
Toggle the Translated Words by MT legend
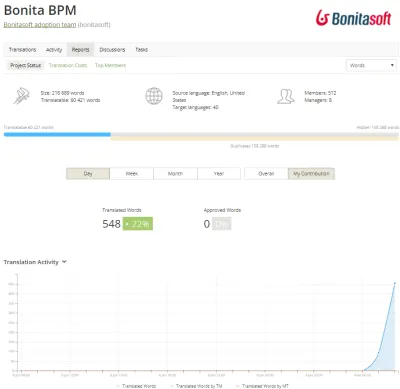pyautogui.click(x=262, y=386)
